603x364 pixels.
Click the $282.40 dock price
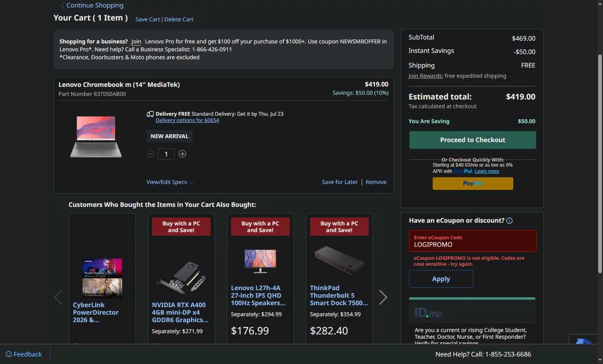point(329,331)
